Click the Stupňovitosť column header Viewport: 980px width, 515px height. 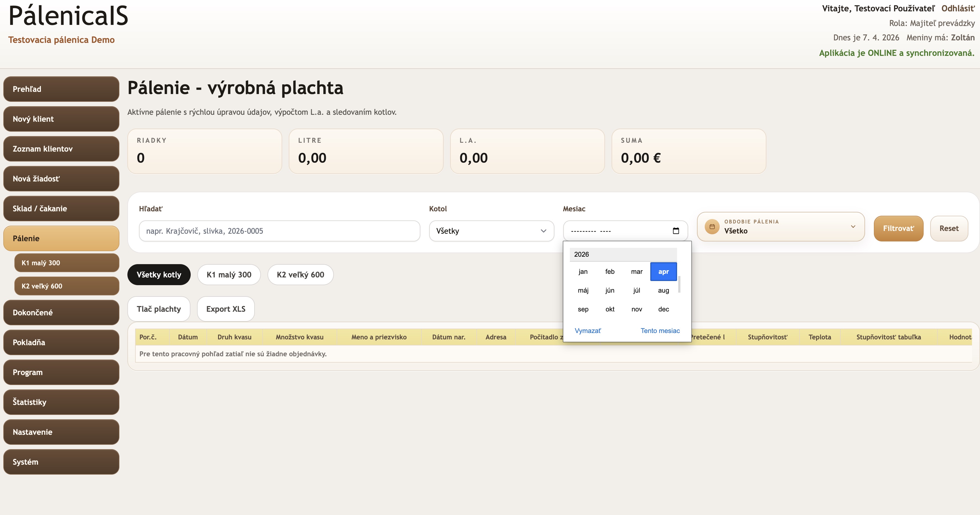768,337
